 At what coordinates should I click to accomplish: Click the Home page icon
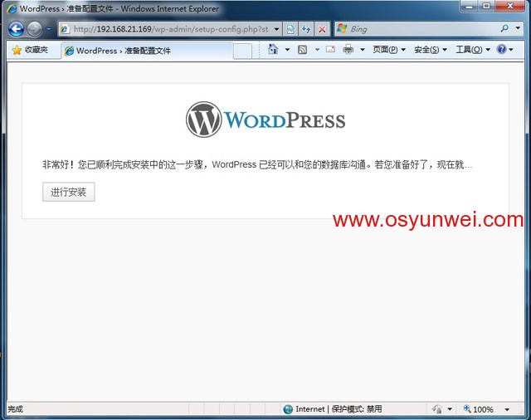click(273, 50)
